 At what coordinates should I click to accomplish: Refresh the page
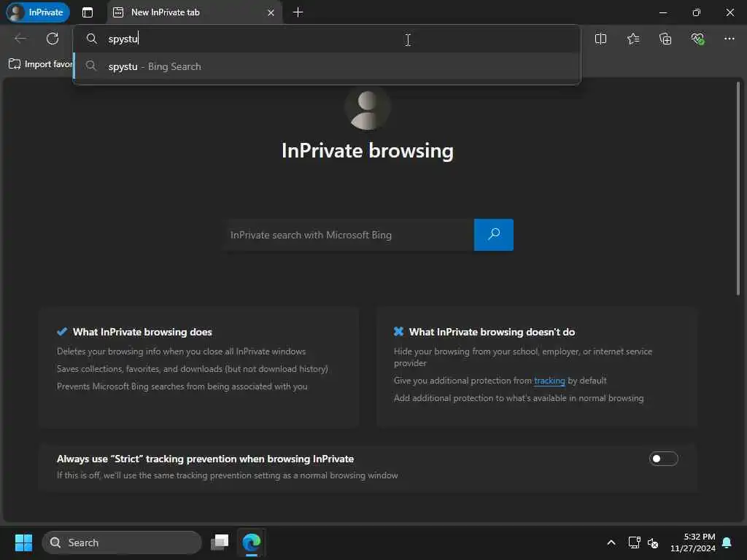[53, 39]
